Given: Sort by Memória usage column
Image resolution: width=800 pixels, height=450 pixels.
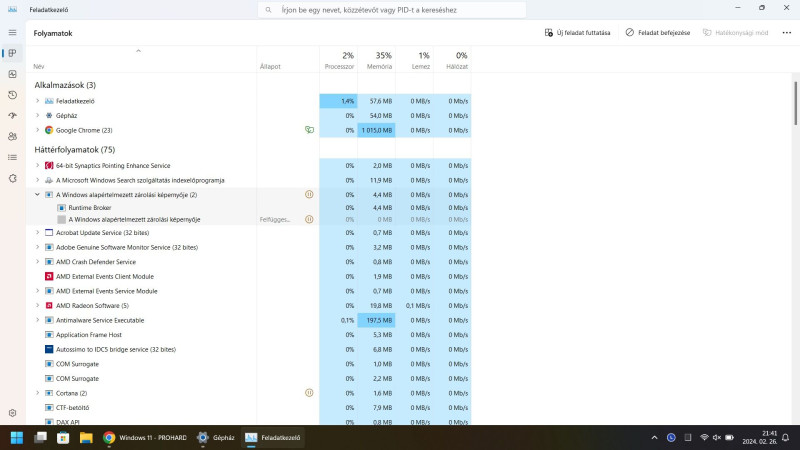Looking at the screenshot, I should point(377,60).
